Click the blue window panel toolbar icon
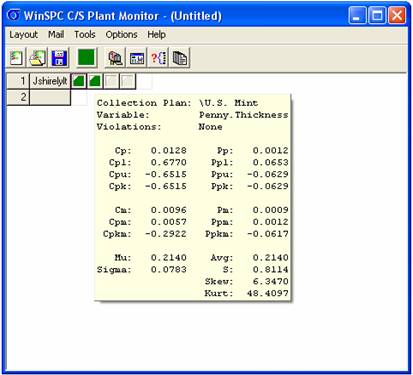Screen dimensions: 413x375 point(137,58)
